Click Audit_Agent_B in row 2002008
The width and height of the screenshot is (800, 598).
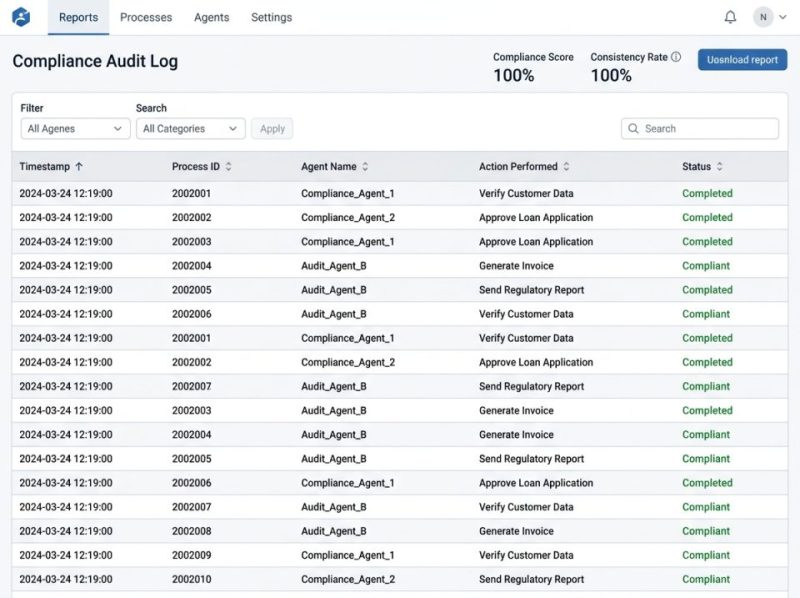pos(334,531)
